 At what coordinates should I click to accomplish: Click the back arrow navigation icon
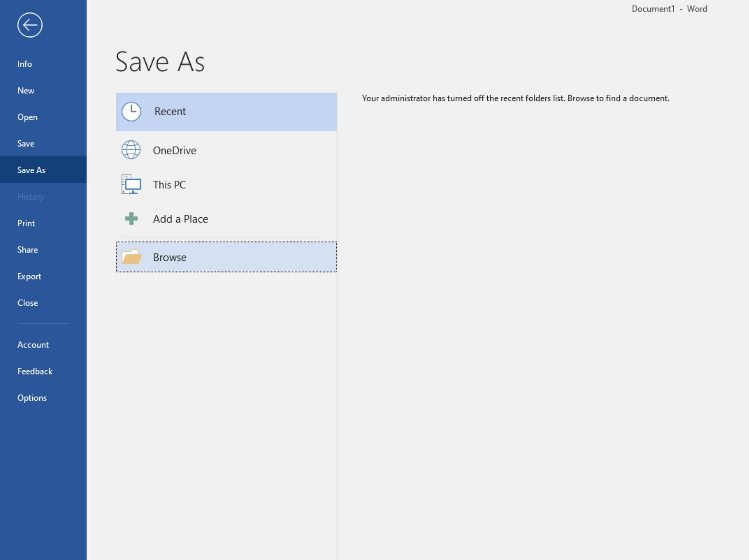pos(30,25)
